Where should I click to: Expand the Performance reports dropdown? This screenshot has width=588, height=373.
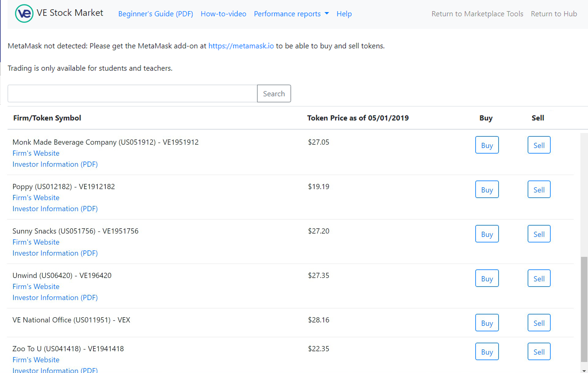click(x=291, y=14)
